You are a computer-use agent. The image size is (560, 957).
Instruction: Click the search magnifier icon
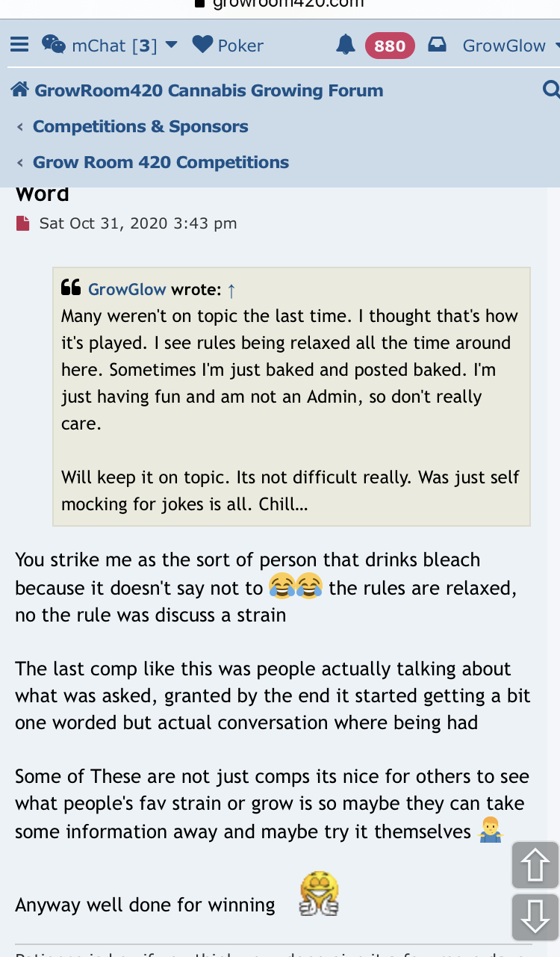tap(551, 90)
